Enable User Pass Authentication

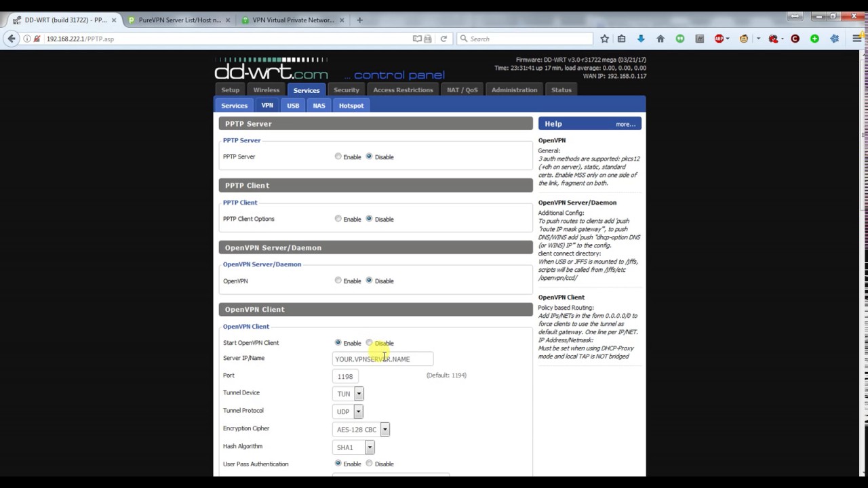pos(338,464)
